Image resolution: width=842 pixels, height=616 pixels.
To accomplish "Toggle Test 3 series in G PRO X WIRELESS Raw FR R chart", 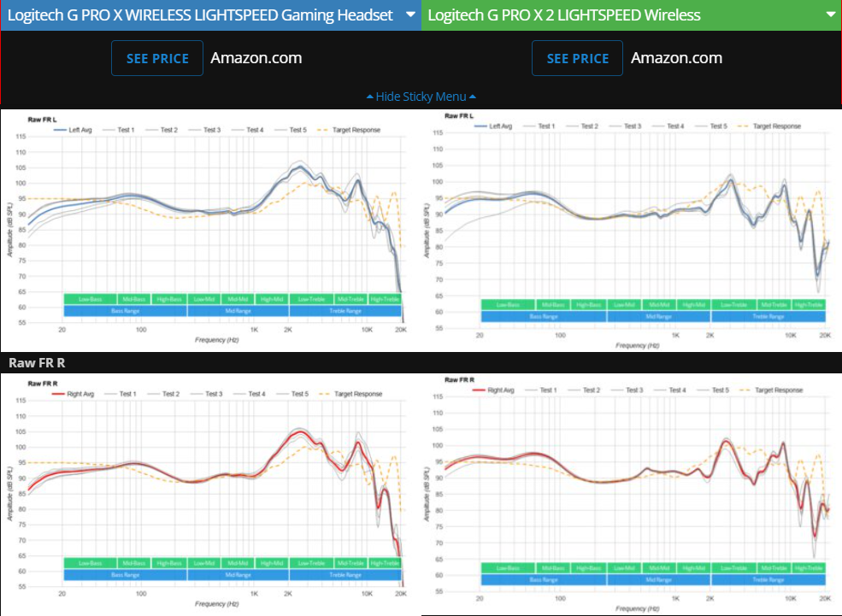I will (x=206, y=394).
